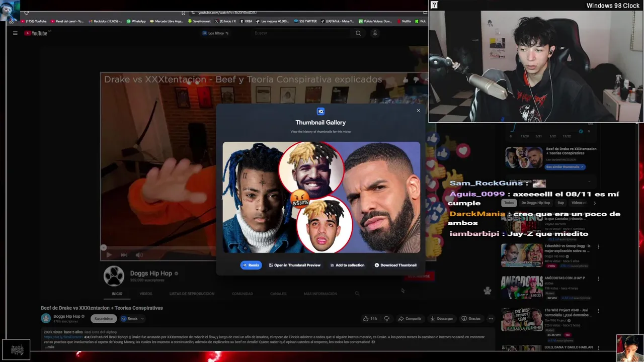Open Tekashi69 vs Snoop Dogg video thumbnail
Viewport: 644px width, 362px height.
(522, 255)
